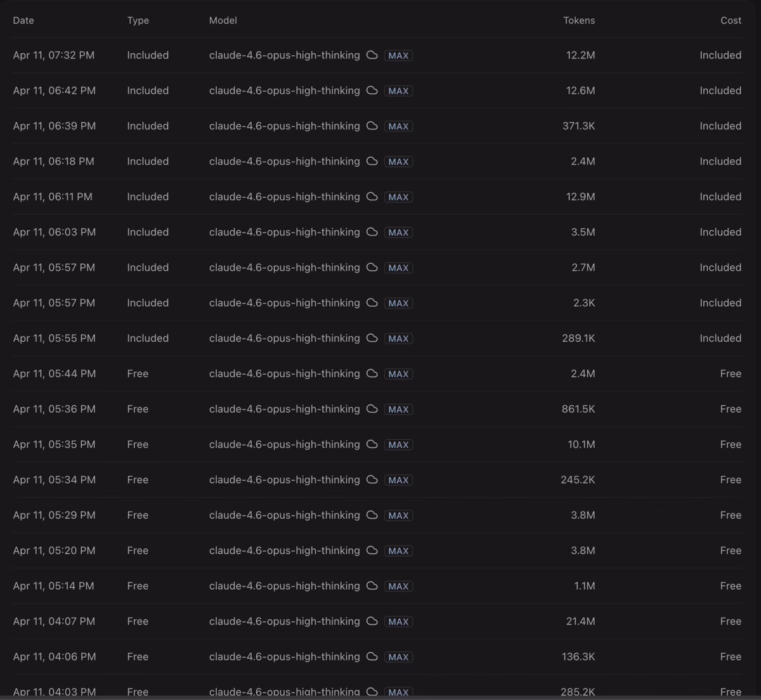Click the '12.9M' tokens value
Screen dimensions: 761x700
580,197
